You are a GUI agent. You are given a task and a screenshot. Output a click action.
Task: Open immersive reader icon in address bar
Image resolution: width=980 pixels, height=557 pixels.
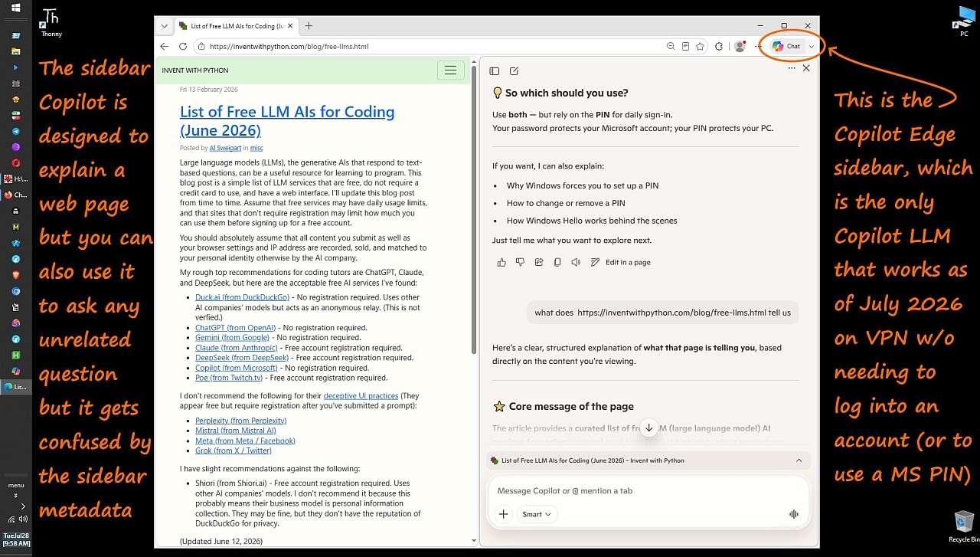(x=685, y=46)
